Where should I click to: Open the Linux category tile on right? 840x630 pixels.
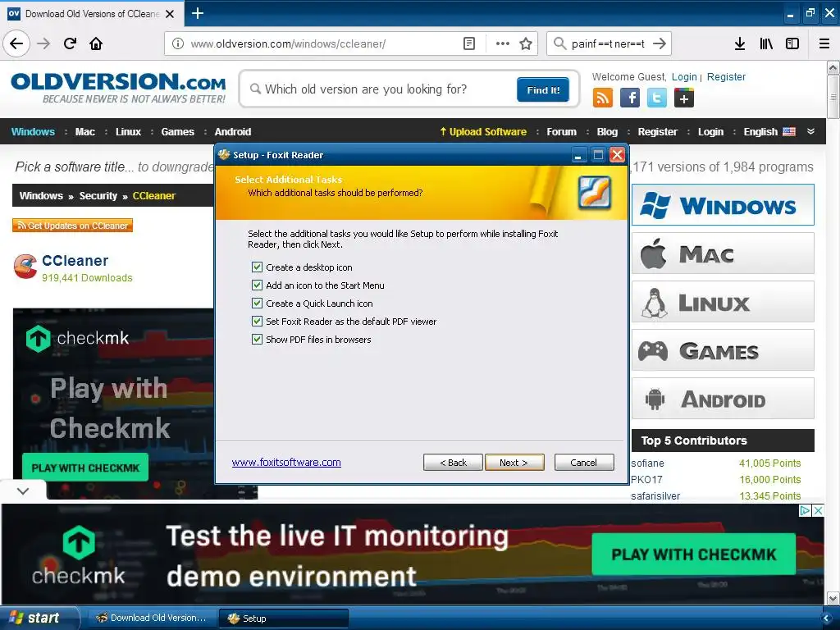pos(723,302)
